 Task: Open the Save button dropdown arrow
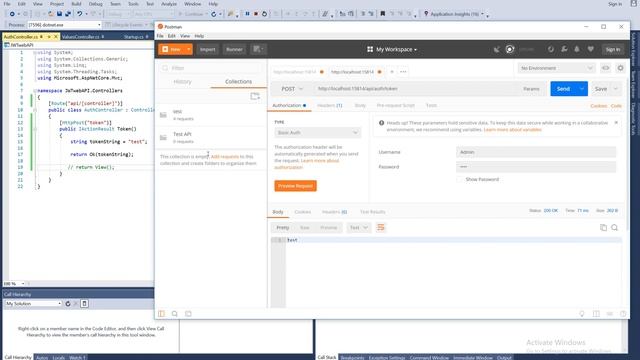[x=616, y=89]
